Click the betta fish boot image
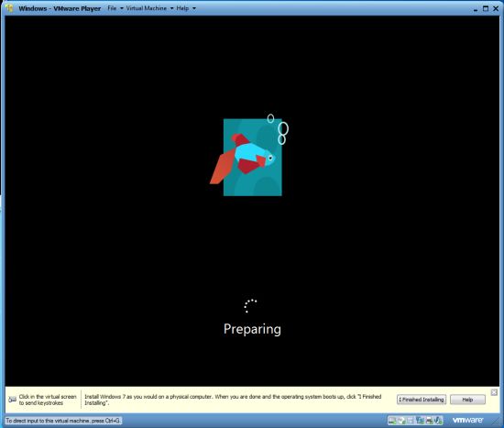This screenshot has height=428, width=504. 249,155
